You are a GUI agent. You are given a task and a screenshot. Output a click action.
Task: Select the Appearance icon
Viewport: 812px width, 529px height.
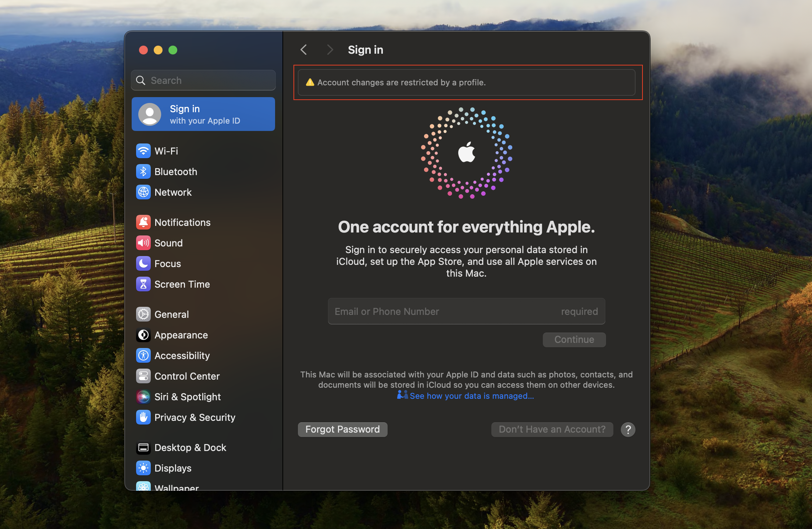[x=143, y=335]
